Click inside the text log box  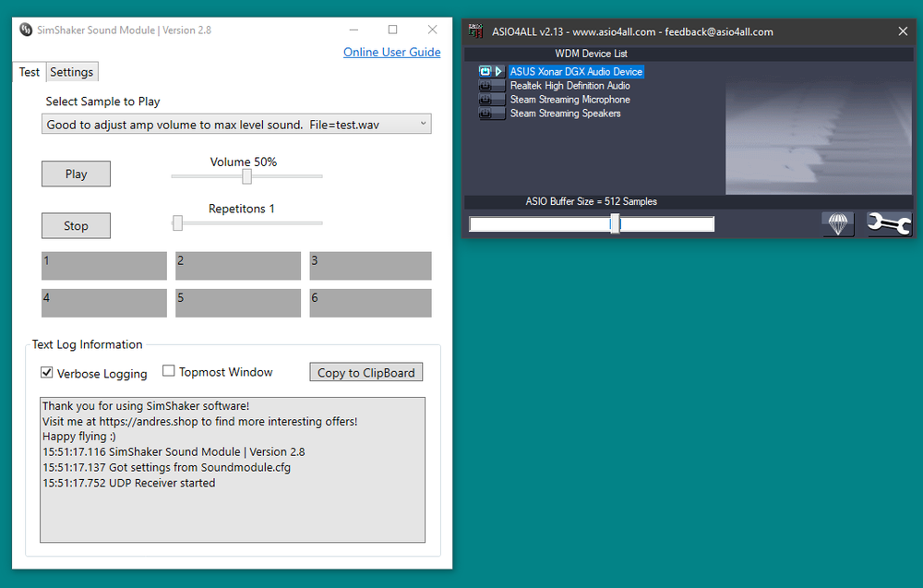[x=233, y=470]
